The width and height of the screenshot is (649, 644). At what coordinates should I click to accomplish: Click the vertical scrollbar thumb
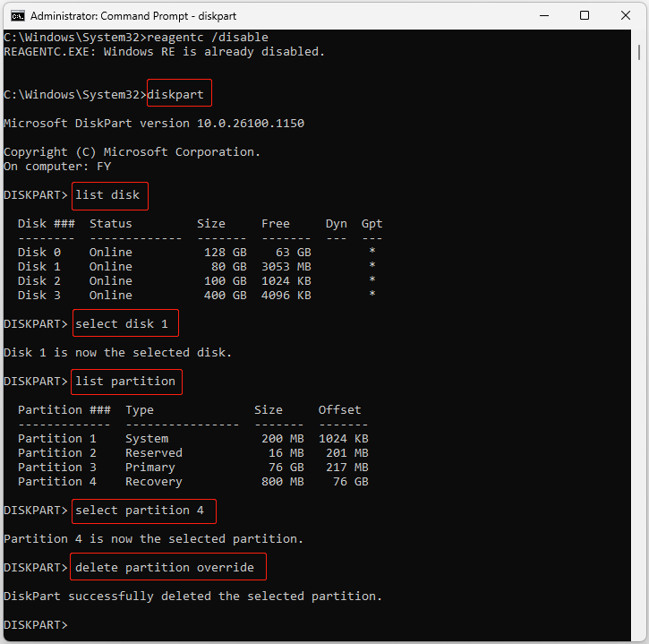coord(639,52)
